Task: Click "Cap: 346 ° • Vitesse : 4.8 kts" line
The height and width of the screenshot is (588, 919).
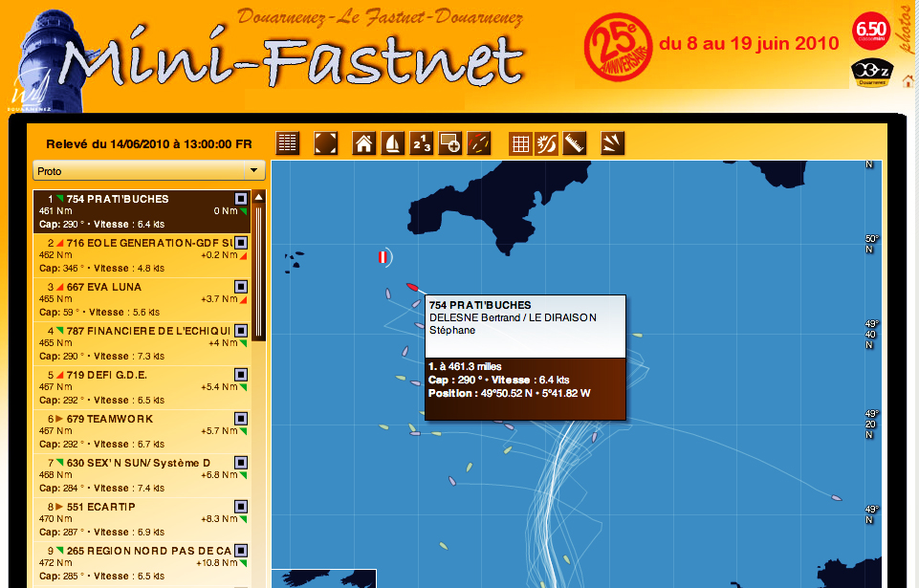Action: pyautogui.click(x=102, y=268)
